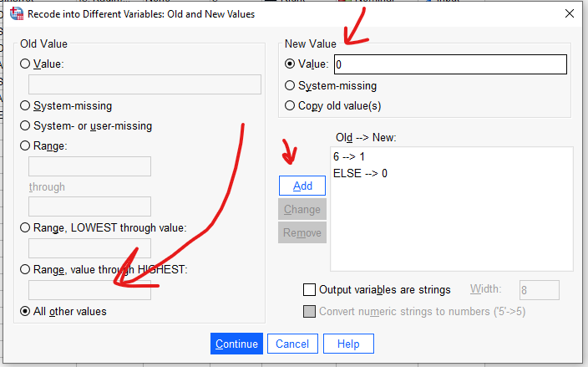Screen dimensions: 588x367
Task: Choose the Range radio option
Action: [25, 146]
